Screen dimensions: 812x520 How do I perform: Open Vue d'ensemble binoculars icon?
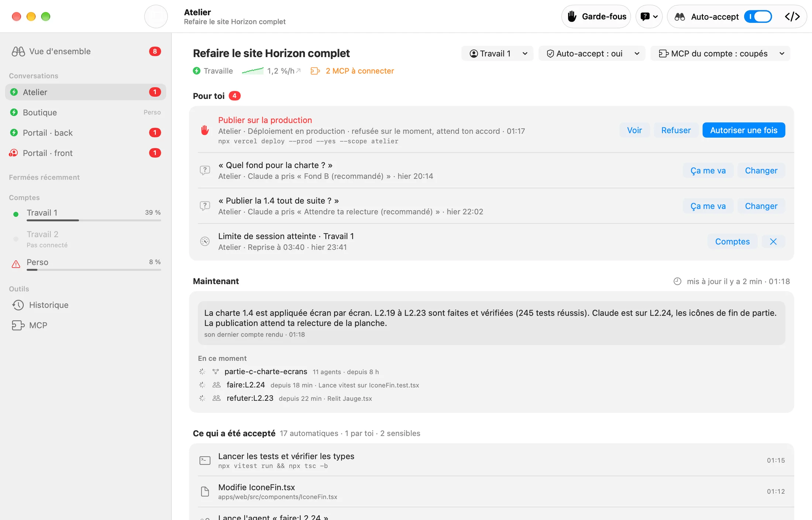coord(18,51)
